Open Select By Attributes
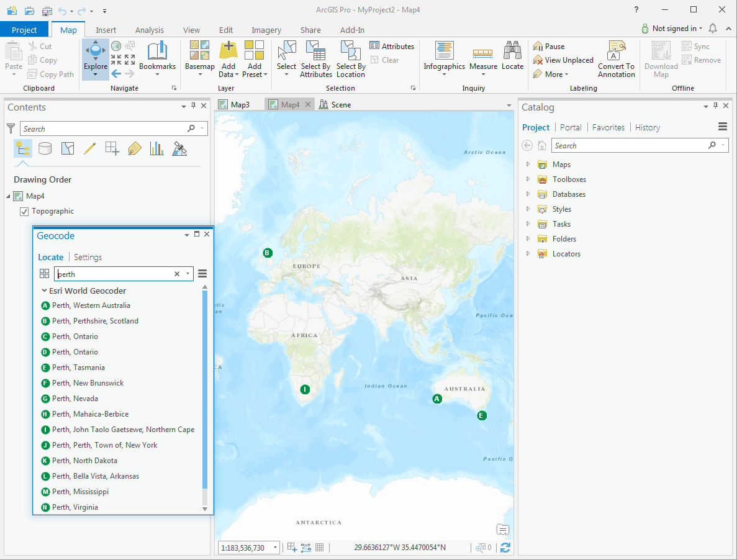Viewport: 737px width, 560px height. (x=316, y=58)
